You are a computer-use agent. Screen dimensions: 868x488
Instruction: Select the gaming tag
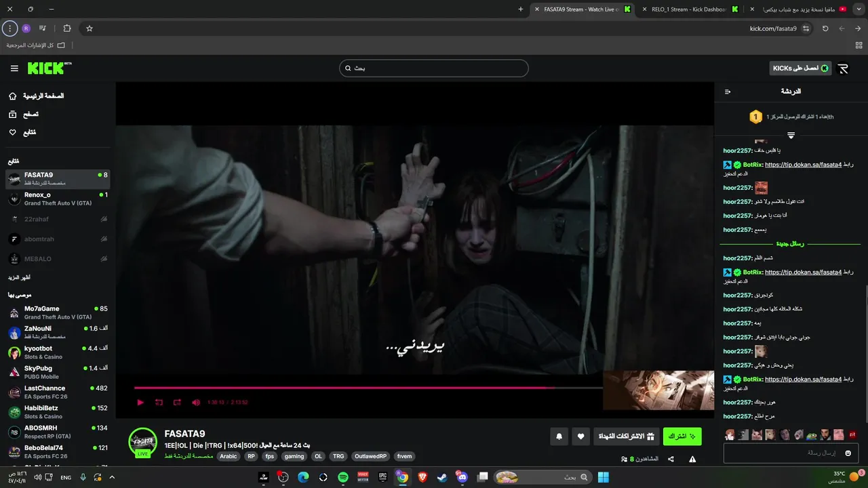(294, 456)
